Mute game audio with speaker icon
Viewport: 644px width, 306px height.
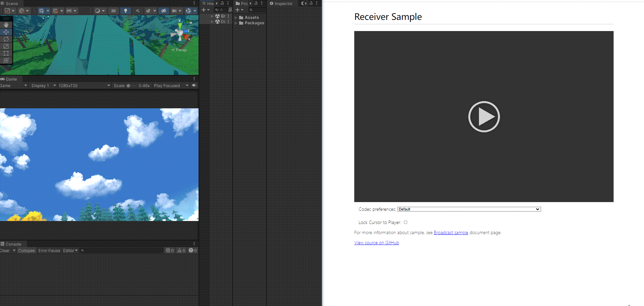(x=194, y=85)
